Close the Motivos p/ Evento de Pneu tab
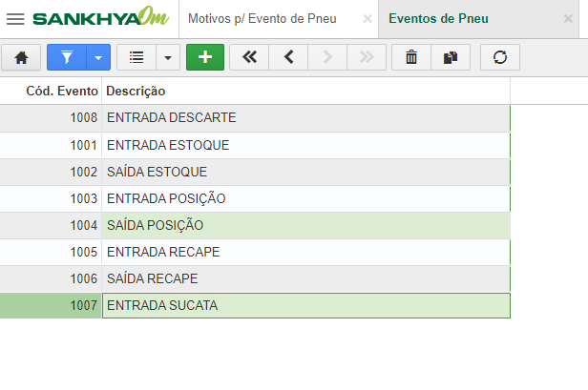 coord(367,19)
